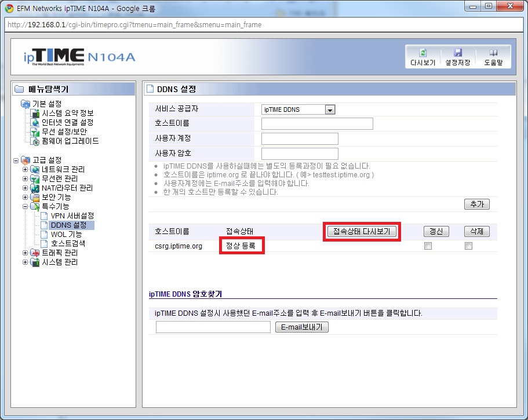528x420 pixels.
Task: Click the WOL 기능 page icon
Action: pyautogui.click(x=44, y=234)
